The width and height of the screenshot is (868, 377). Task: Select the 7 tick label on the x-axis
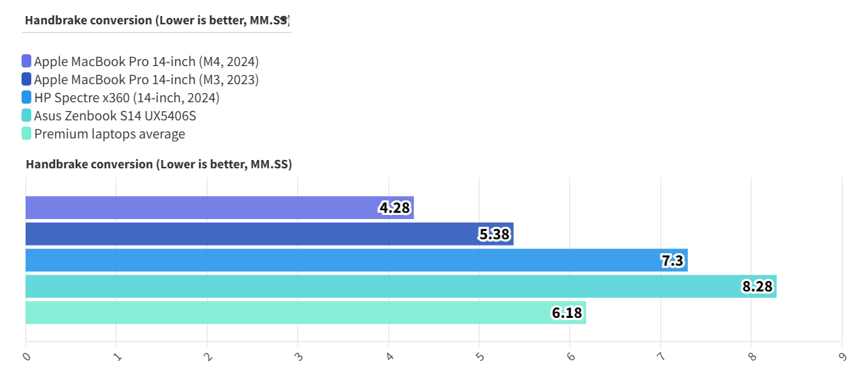[661, 357]
